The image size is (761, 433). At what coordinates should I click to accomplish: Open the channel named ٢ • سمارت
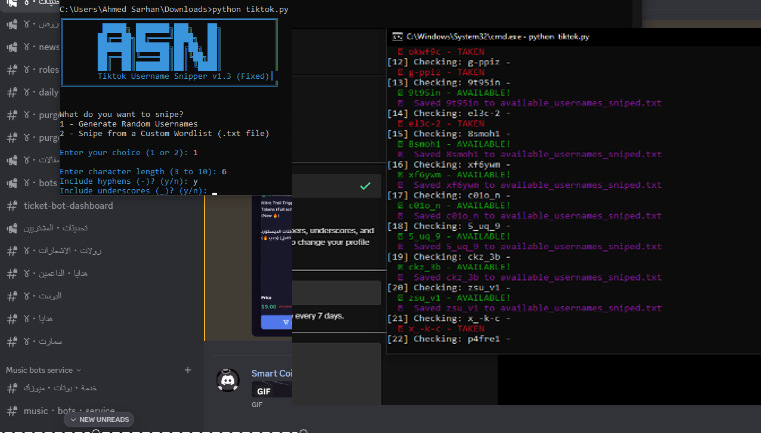43,342
